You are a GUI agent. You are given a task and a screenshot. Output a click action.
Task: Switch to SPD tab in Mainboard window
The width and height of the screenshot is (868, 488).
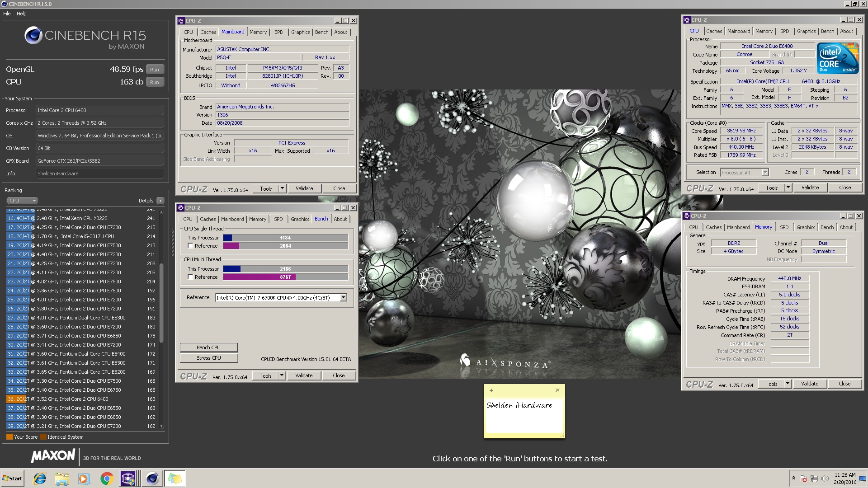coord(279,32)
